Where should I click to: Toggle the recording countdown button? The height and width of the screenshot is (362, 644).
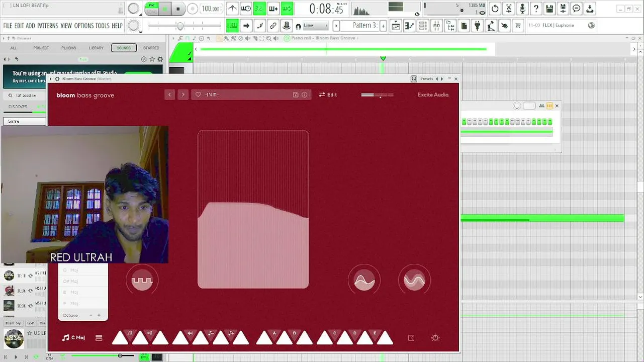(259, 9)
